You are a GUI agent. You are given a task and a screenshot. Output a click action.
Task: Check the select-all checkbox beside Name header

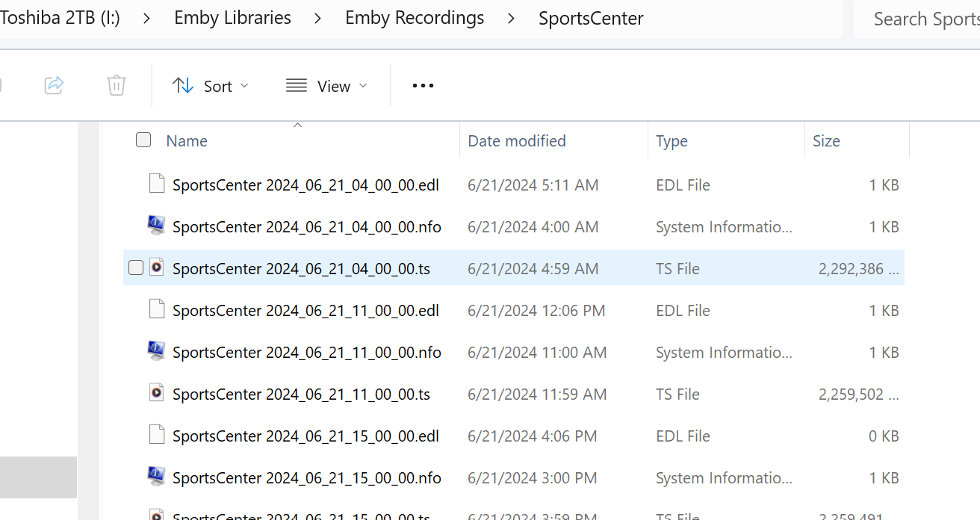[143, 140]
